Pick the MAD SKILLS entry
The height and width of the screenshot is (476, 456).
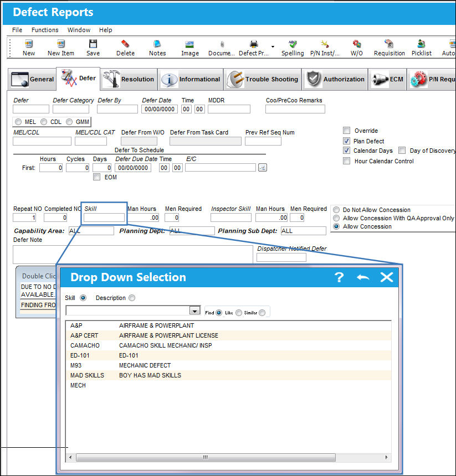coord(228,375)
